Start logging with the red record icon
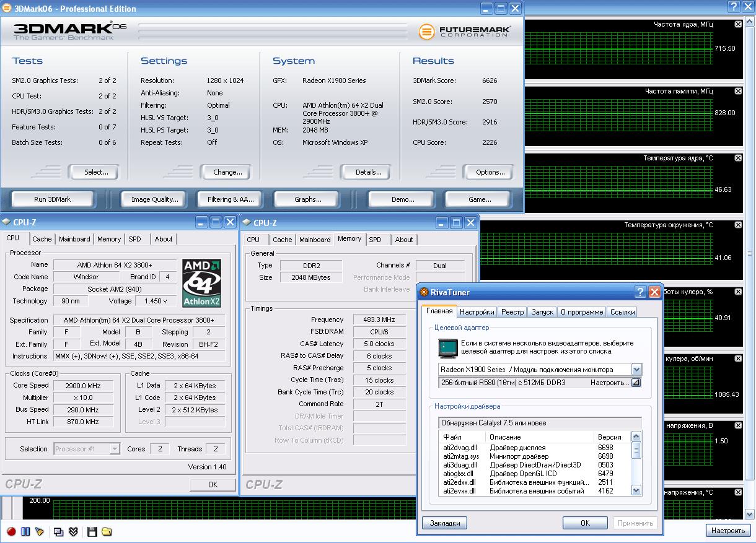756x543 pixels. click(11, 531)
